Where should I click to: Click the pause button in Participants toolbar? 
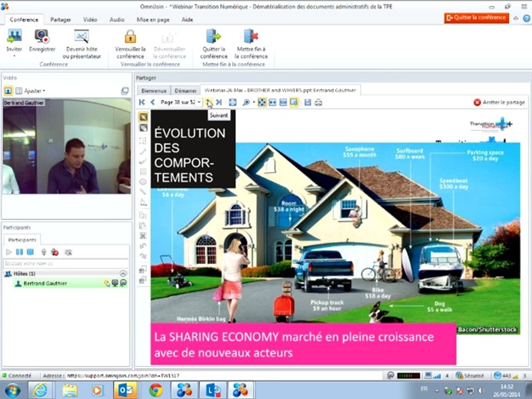coord(19,252)
